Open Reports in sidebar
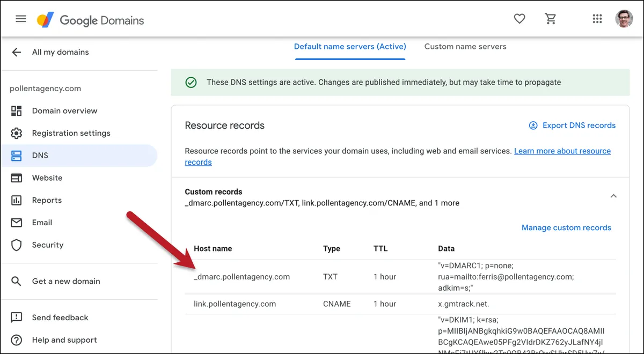This screenshot has width=644, height=354. pos(79,200)
